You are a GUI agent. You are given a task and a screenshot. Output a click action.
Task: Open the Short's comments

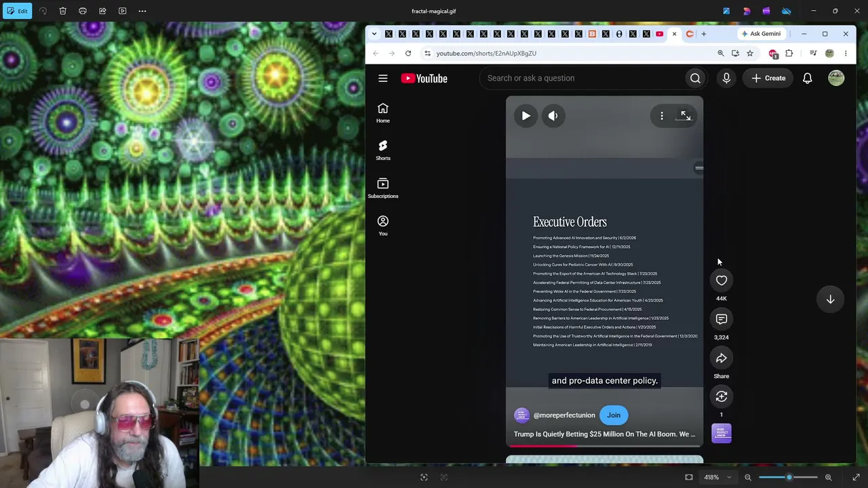pos(722,319)
